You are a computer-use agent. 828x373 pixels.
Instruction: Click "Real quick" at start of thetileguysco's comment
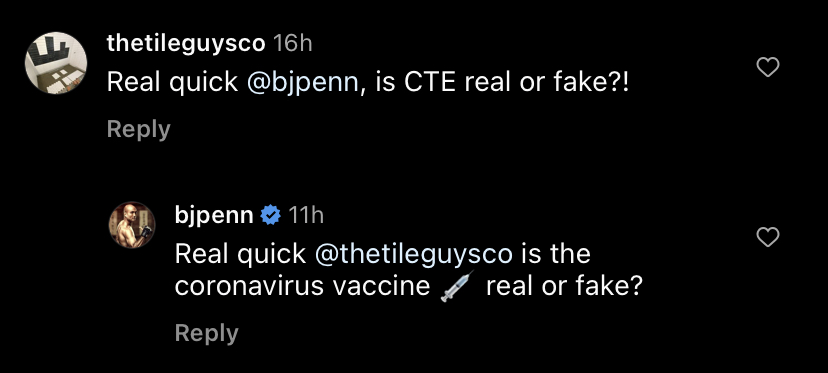pyautogui.click(x=173, y=82)
